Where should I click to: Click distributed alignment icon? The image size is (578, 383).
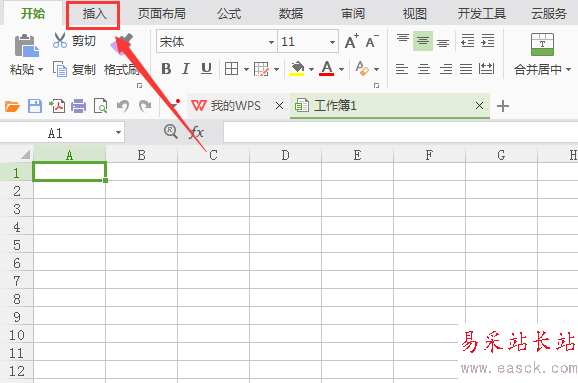click(486, 69)
